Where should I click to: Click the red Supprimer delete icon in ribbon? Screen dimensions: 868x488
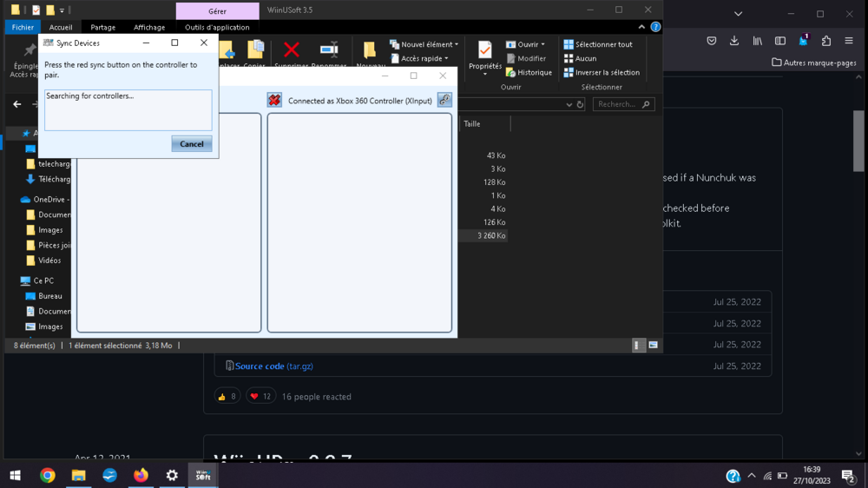[292, 50]
